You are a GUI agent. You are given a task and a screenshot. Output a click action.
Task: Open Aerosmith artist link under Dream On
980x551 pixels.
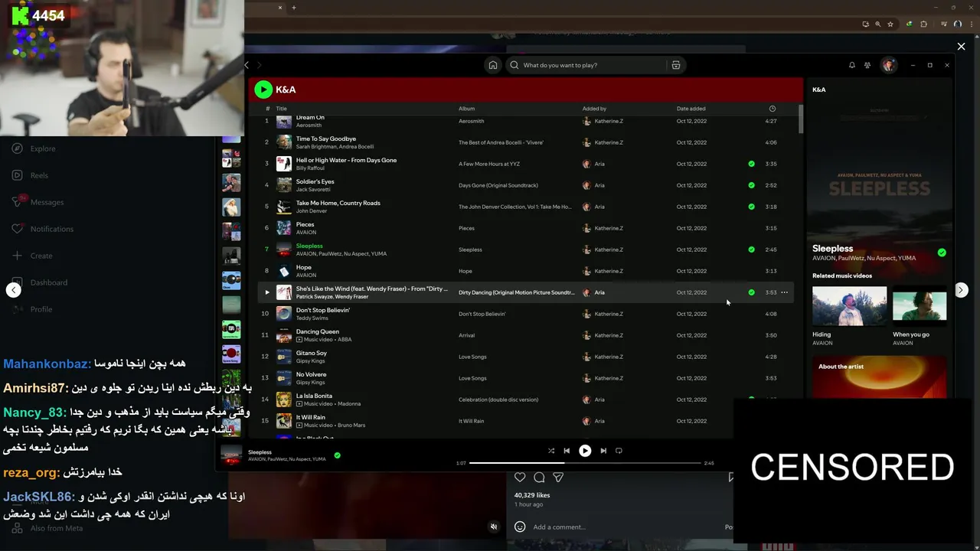[x=309, y=125]
